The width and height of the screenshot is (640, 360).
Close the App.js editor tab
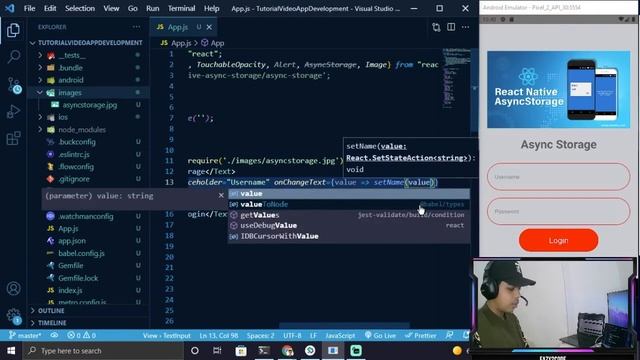click(x=209, y=27)
